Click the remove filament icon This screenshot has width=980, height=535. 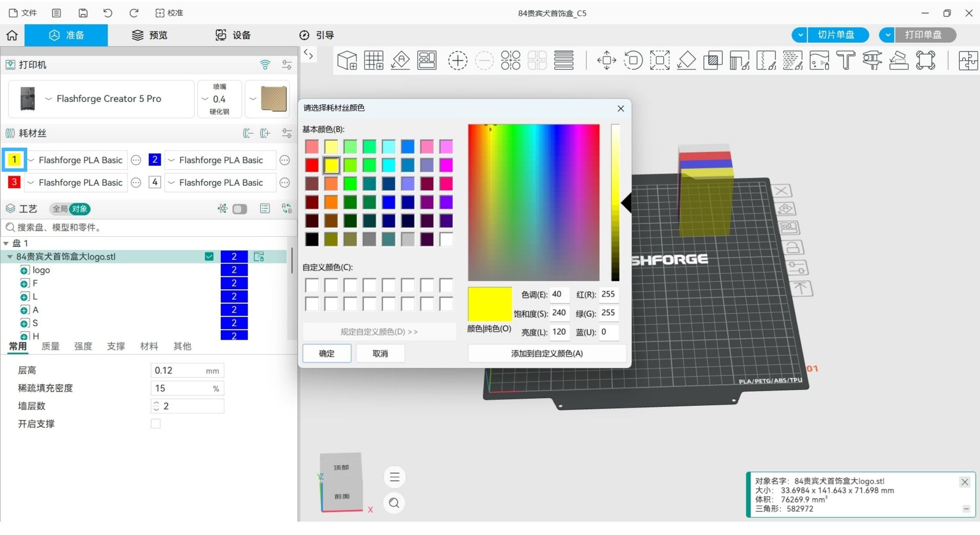[x=248, y=133]
